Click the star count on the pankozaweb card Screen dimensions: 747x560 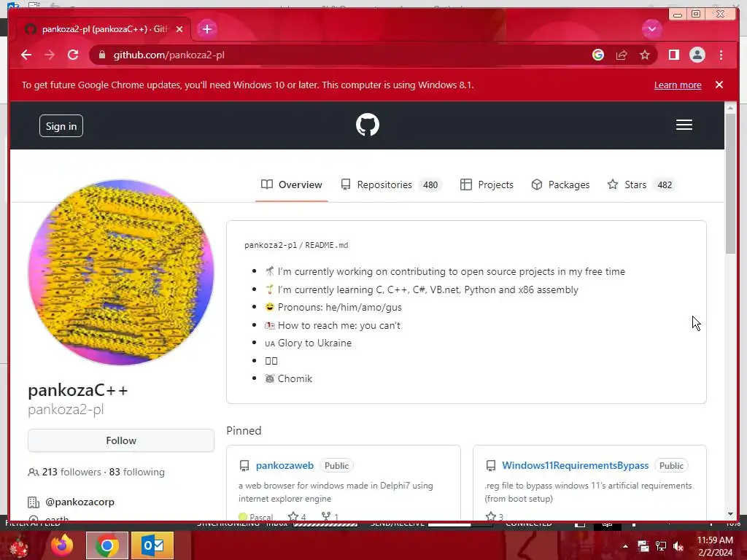pos(298,516)
